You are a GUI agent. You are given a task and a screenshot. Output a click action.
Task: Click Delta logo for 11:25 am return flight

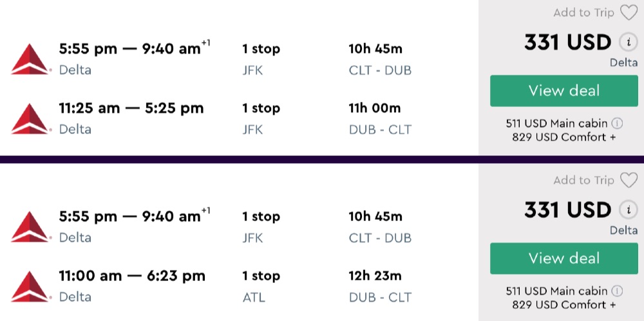30,118
